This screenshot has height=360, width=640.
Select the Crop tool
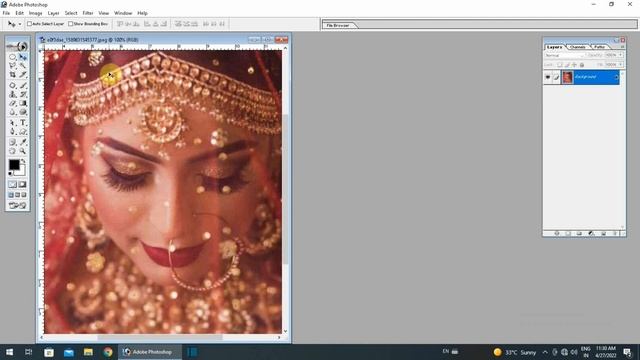point(13,75)
